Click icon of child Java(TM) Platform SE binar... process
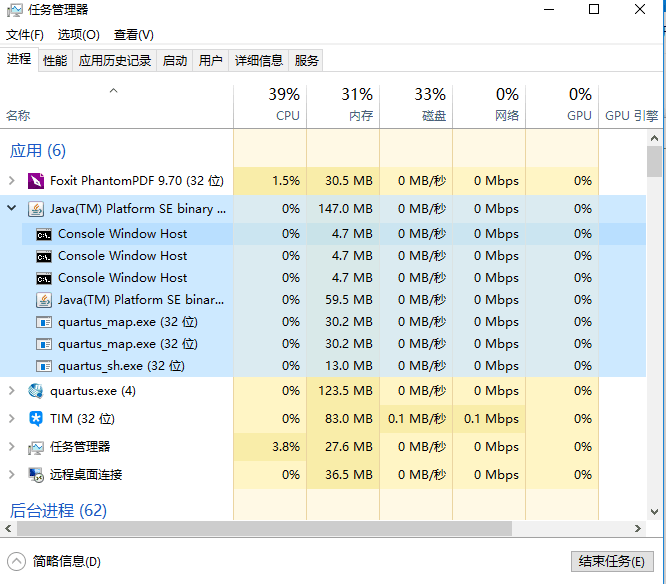Image resolution: width=666 pixels, height=584 pixels. [44, 300]
